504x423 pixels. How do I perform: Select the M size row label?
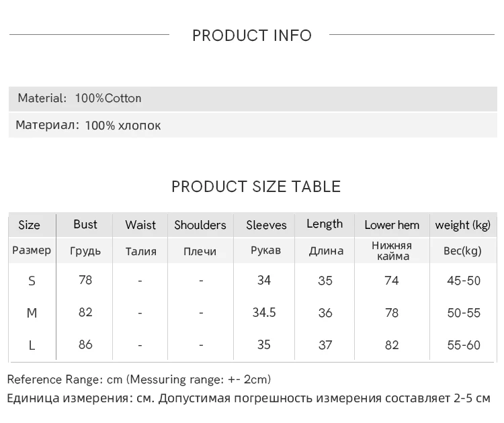tap(32, 313)
